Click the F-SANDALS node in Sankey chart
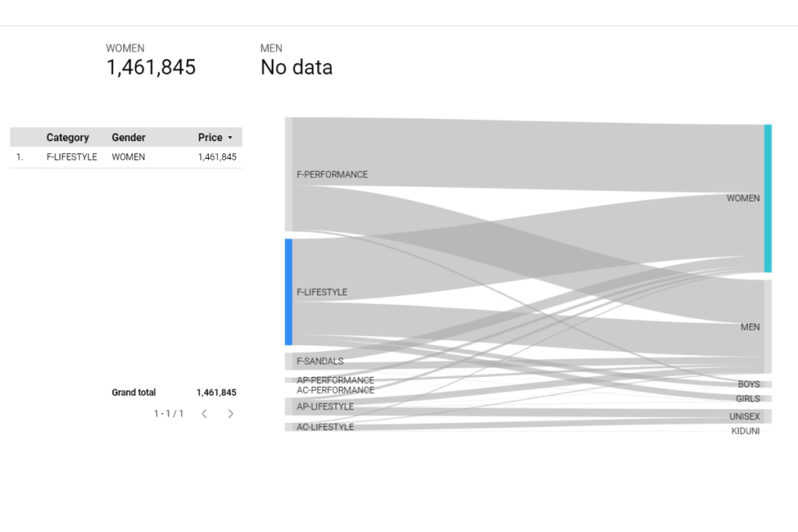 pyautogui.click(x=320, y=361)
